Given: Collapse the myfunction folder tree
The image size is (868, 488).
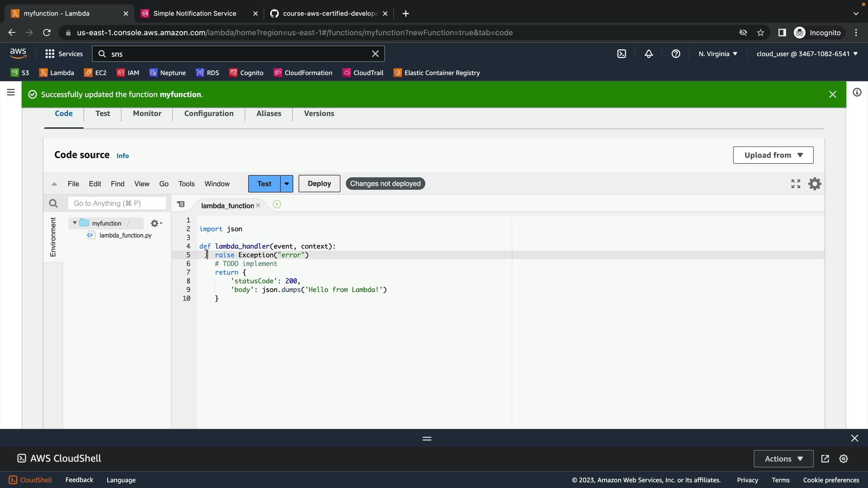Looking at the screenshot, I should point(75,223).
